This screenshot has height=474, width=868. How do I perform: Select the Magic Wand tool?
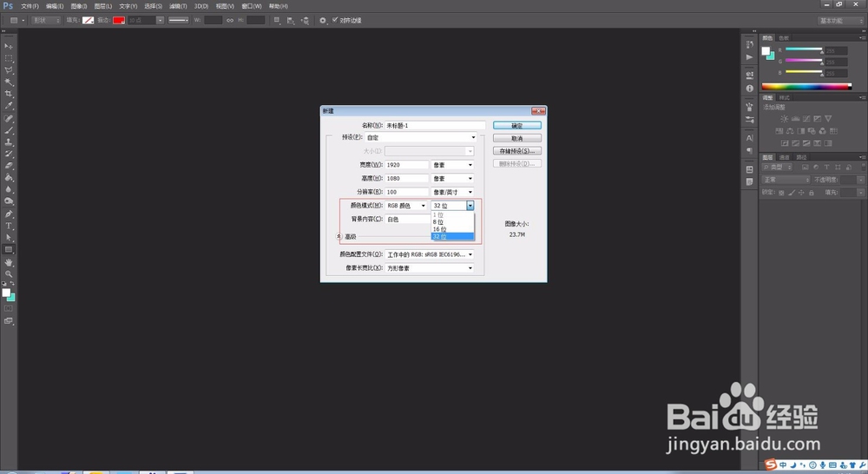(x=9, y=82)
